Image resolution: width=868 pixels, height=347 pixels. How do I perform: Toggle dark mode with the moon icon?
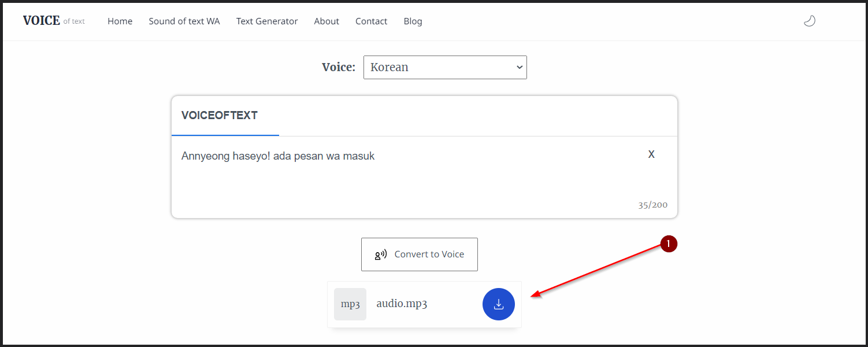(809, 20)
